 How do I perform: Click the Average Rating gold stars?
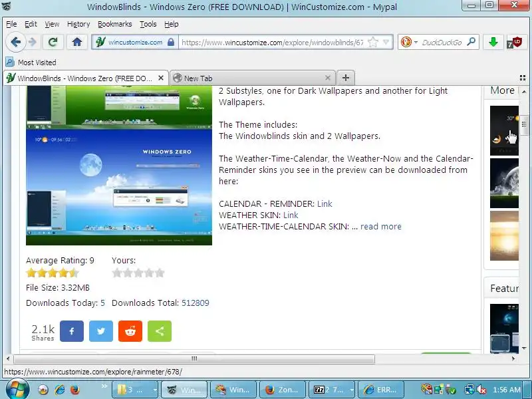(53, 273)
